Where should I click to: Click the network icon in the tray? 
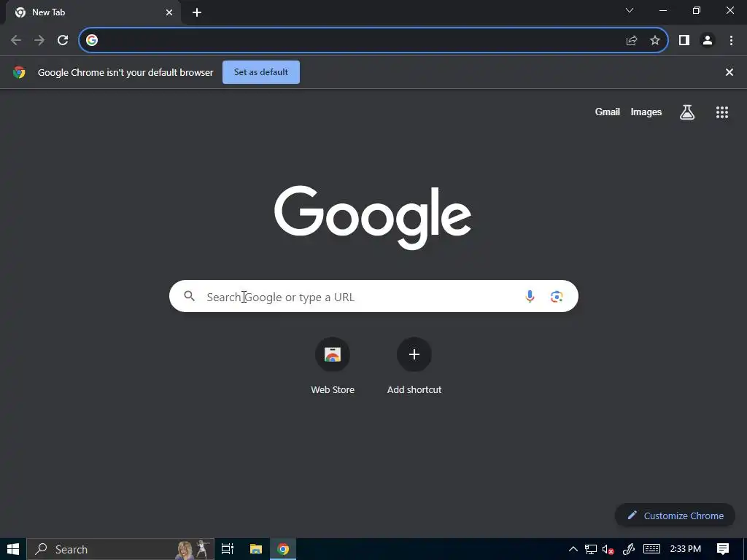pyautogui.click(x=591, y=550)
